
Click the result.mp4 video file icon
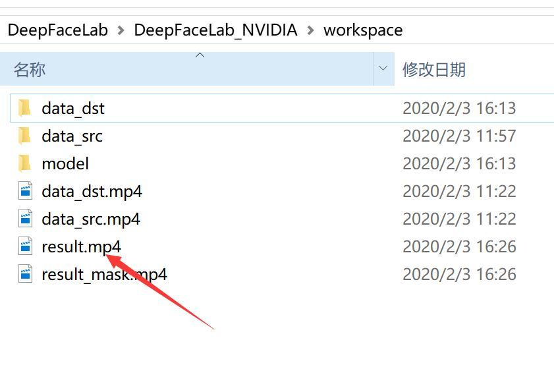coord(26,246)
